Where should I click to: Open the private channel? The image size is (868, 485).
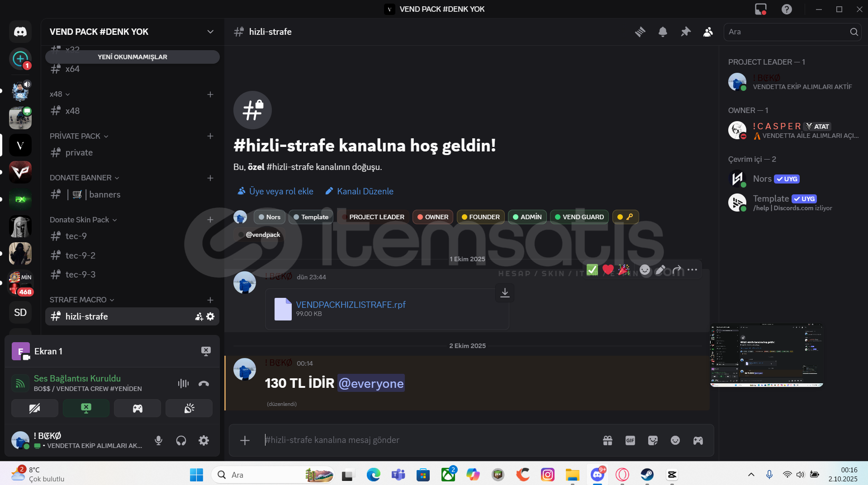pyautogui.click(x=132, y=153)
